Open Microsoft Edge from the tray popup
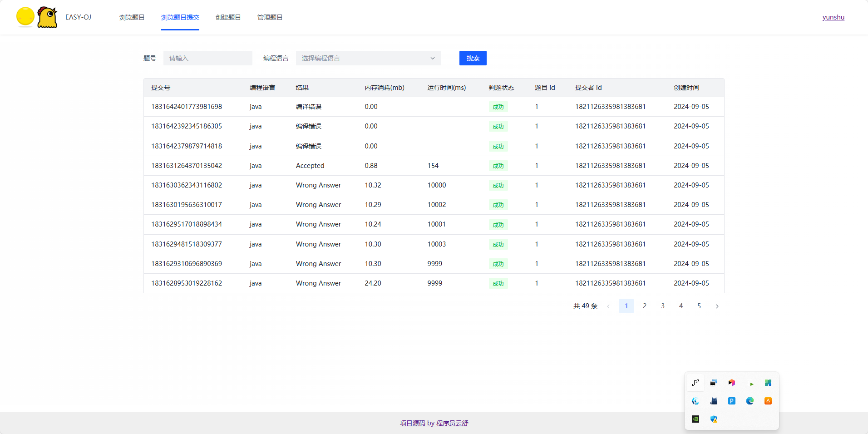The height and width of the screenshot is (434, 868). pyautogui.click(x=750, y=401)
